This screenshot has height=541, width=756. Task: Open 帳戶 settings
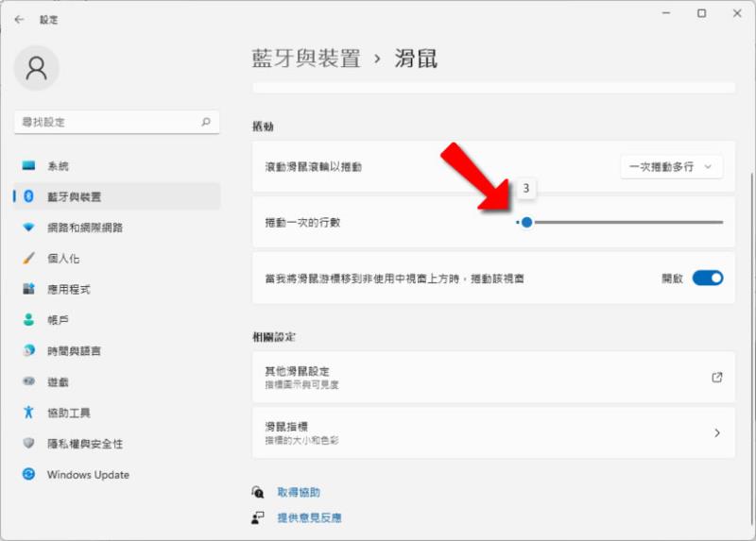[x=116, y=319]
